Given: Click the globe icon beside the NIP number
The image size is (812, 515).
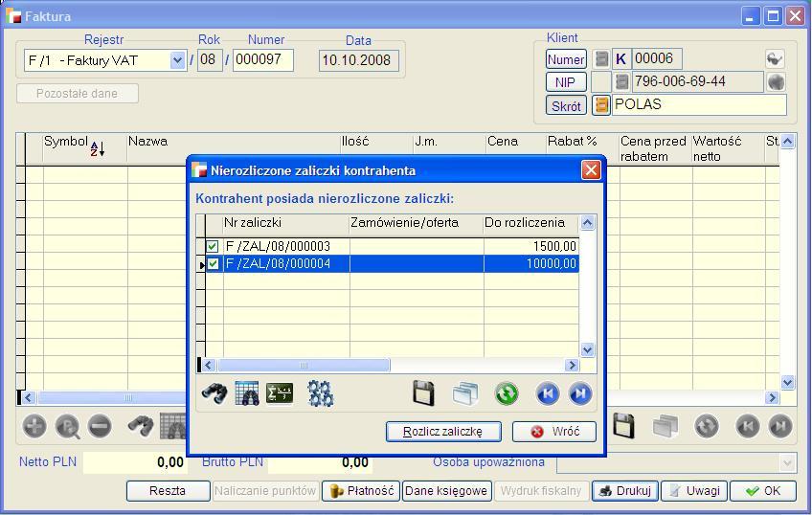Looking at the screenshot, I should [x=776, y=81].
